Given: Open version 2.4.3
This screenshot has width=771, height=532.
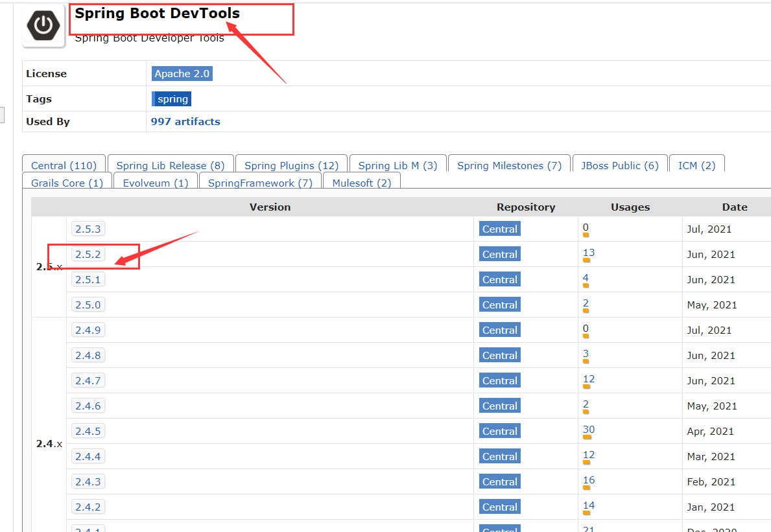Looking at the screenshot, I should (x=88, y=482).
